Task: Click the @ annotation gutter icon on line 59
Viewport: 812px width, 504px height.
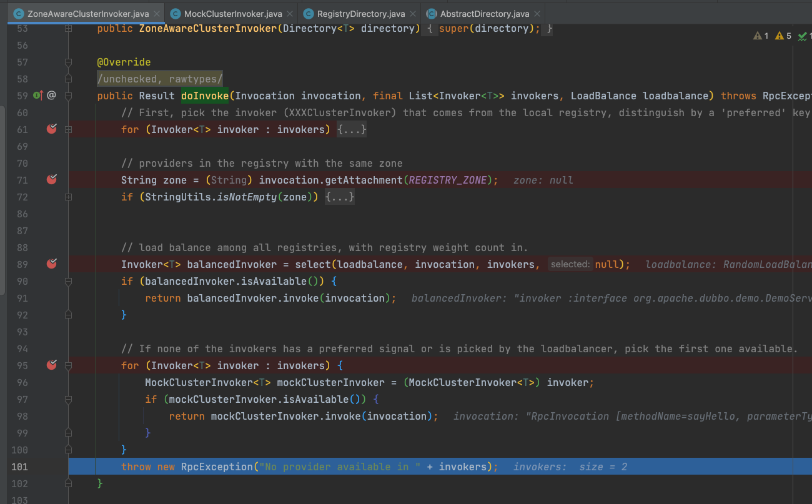Action: [52, 96]
